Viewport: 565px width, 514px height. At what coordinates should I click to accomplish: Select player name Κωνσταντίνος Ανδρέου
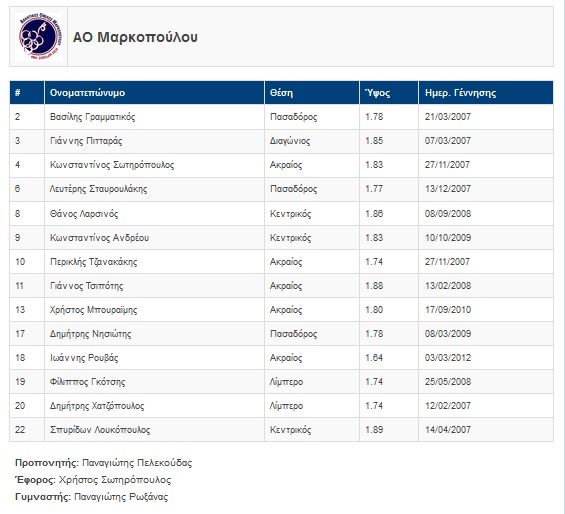tap(99, 238)
